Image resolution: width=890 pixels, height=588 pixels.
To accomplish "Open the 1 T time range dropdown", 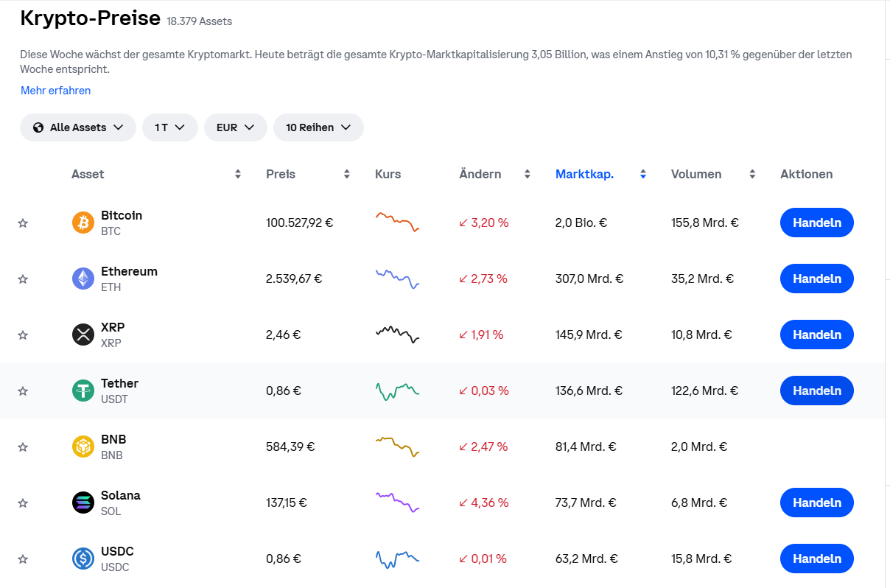I will pyautogui.click(x=170, y=127).
